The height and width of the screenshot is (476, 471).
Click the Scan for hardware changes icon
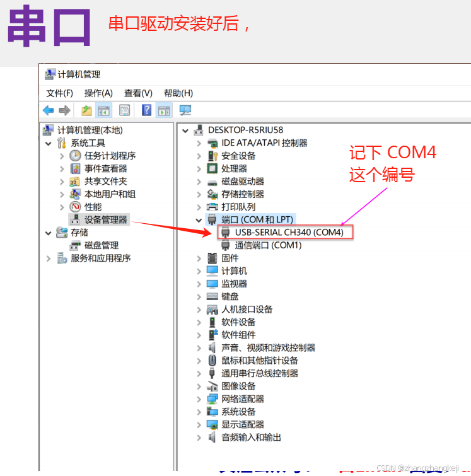pyautogui.click(x=185, y=110)
